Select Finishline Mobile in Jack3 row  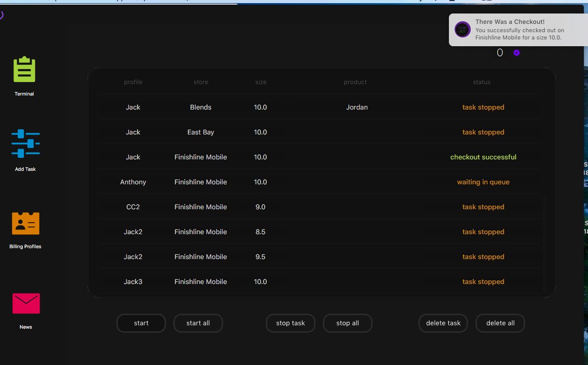coord(201,282)
